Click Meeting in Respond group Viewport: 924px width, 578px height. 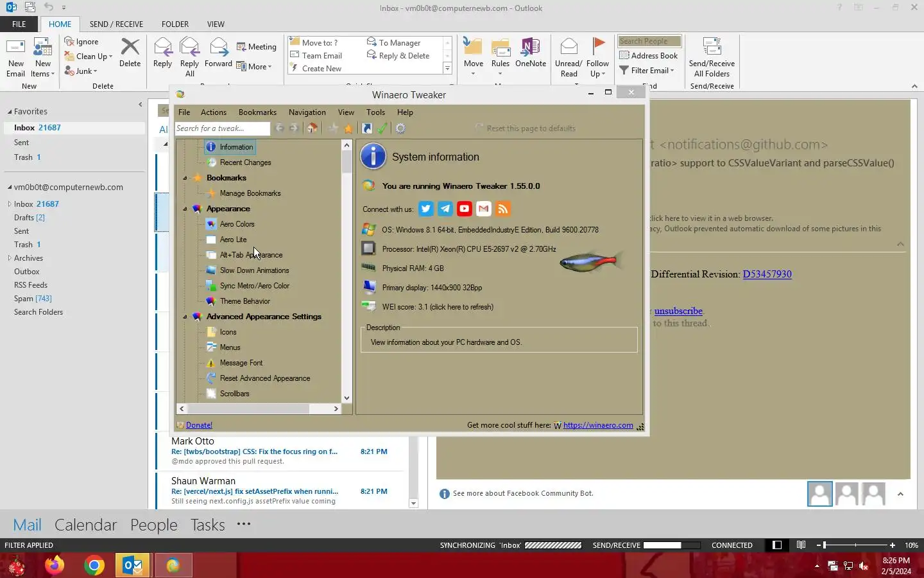click(x=256, y=47)
